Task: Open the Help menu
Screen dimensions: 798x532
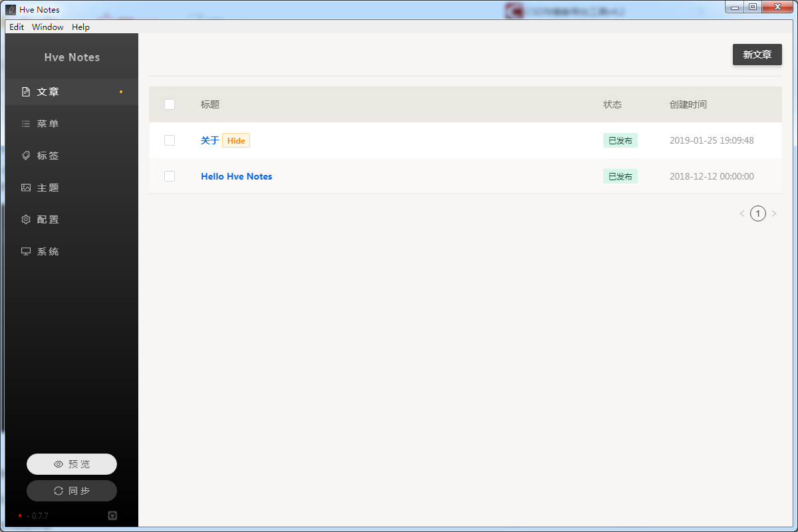Action: [x=80, y=27]
